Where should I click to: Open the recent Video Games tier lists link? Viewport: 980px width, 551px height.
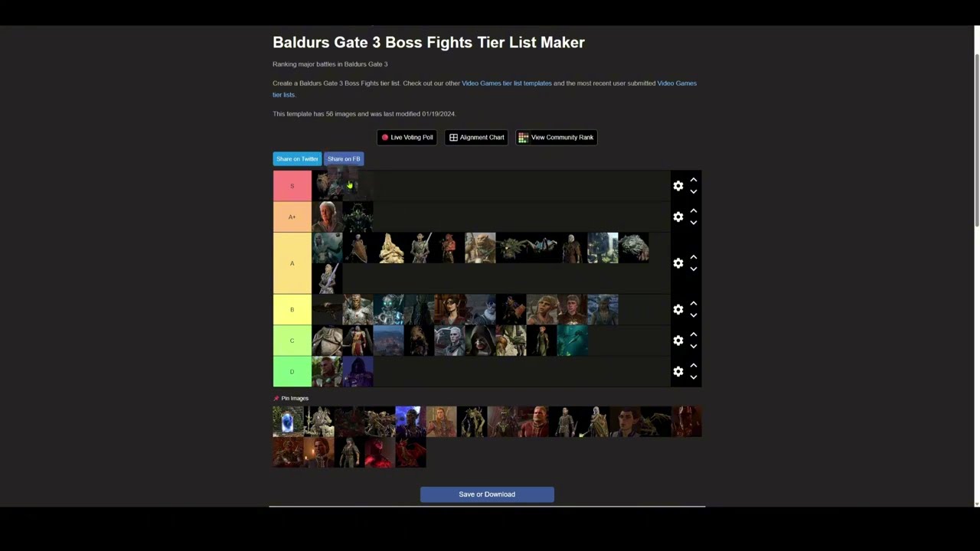pyautogui.click(x=485, y=89)
